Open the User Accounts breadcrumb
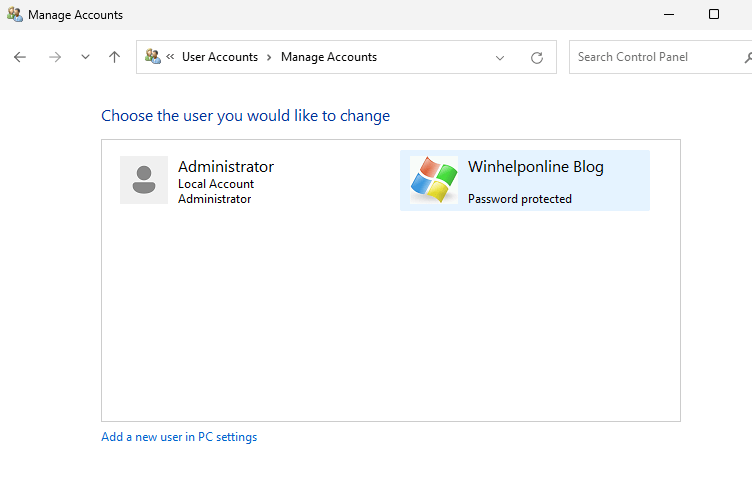 [x=220, y=57]
